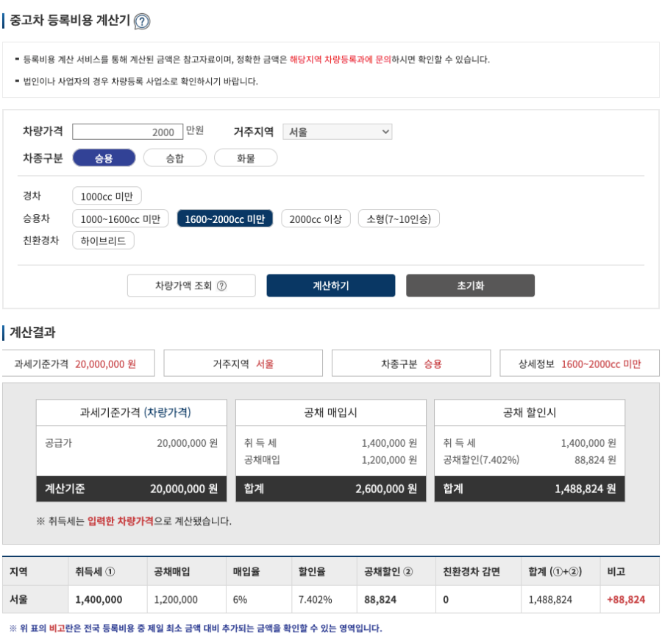662x644 pixels.
Task: Select 하이브리드 under 친환경차
Action: coord(104,240)
